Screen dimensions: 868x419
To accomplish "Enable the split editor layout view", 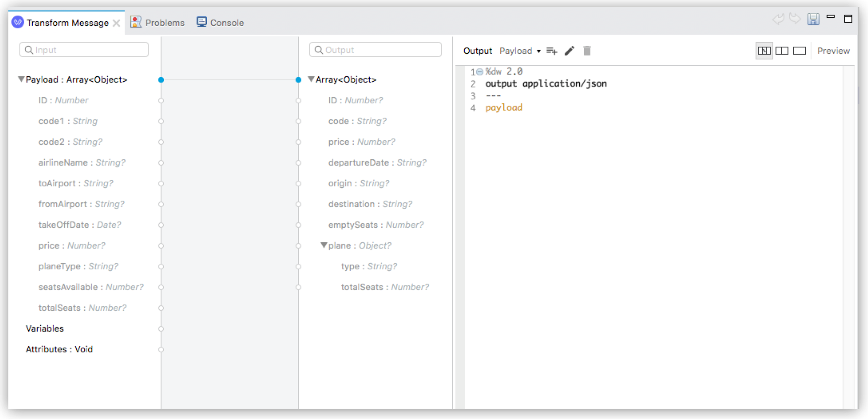I will [782, 51].
